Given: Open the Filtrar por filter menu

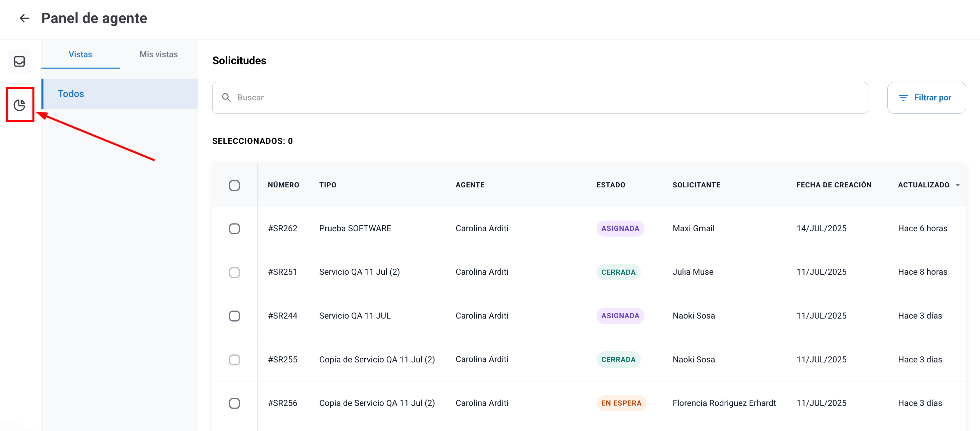Looking at the screenshot, I should coord(927,98).
